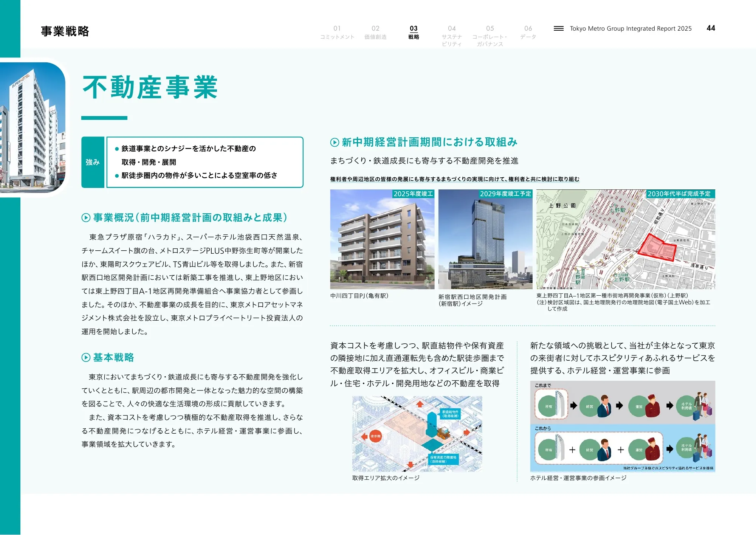Click the 中川四丁目PJ(亀有駅) caption
The width and height of the screenshot is (756, 535).
tap(359, 296)
